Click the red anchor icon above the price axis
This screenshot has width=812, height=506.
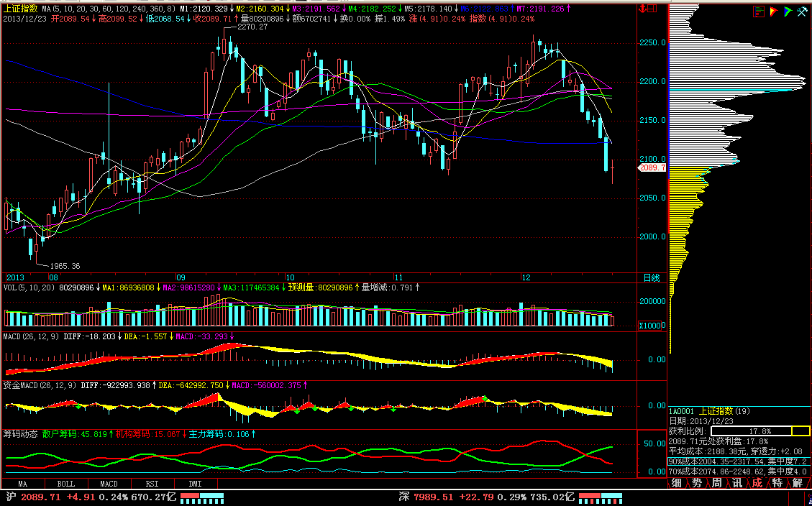point(642,9)
